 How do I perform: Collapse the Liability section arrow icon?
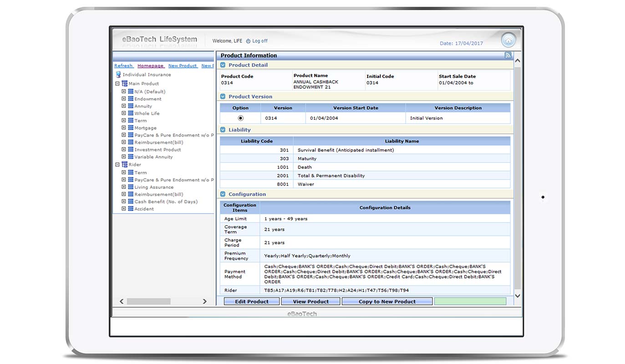tap(223, 130)
